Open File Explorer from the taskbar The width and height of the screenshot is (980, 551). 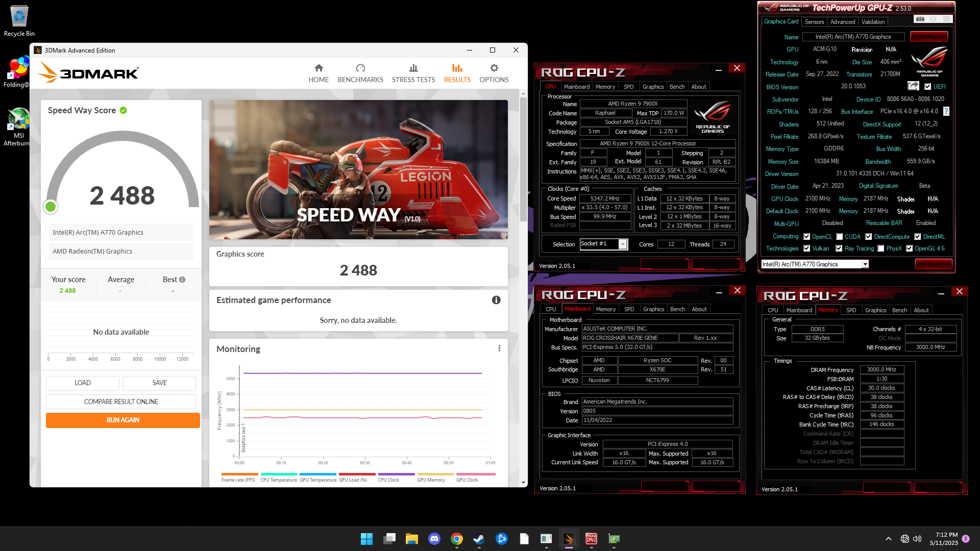click(x=412, y=539)
